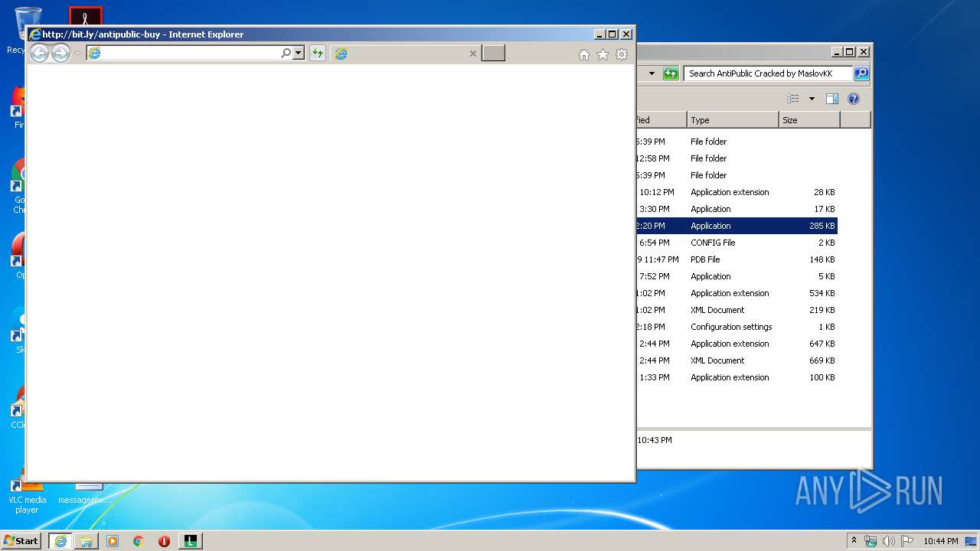This screenshot has width=980, height=551.
Task: Open IE Tools gear icon
Action: coord(622,54)
